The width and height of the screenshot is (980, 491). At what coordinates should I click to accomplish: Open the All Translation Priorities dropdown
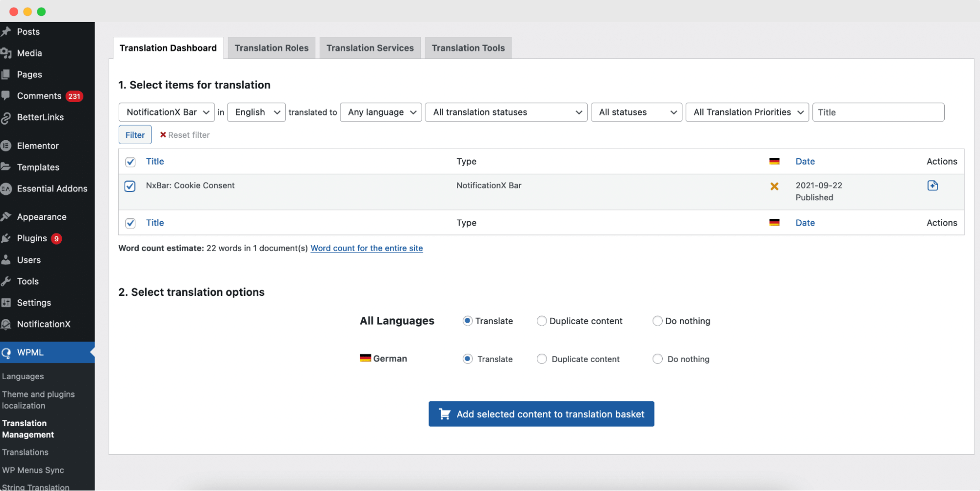pyautogui.click(x=747, y=112)
